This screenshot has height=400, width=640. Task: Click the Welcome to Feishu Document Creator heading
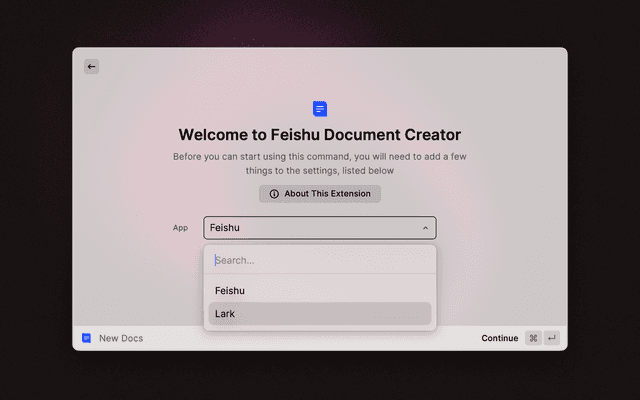(x=320, y=135)
